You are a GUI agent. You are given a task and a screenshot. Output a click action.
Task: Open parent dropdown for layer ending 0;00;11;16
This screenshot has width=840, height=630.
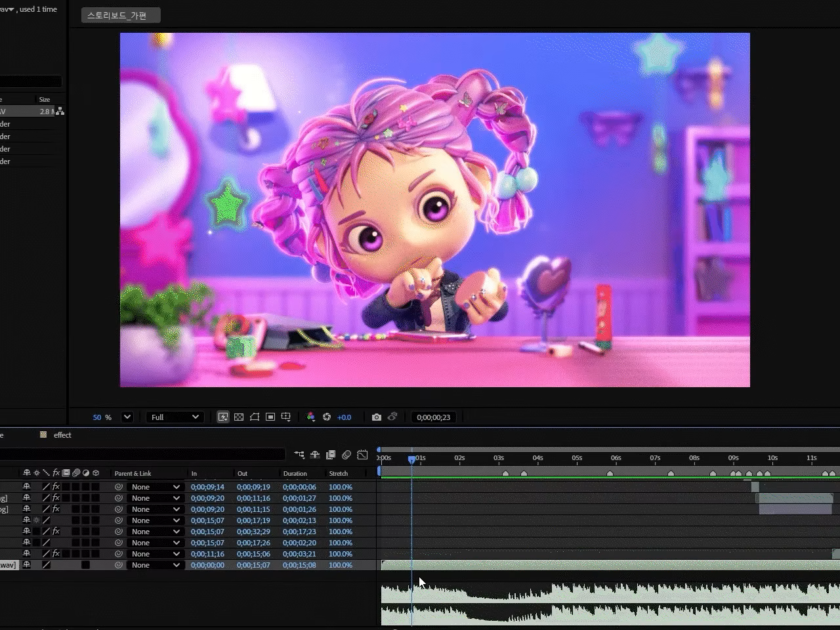[x=155, y=498]
